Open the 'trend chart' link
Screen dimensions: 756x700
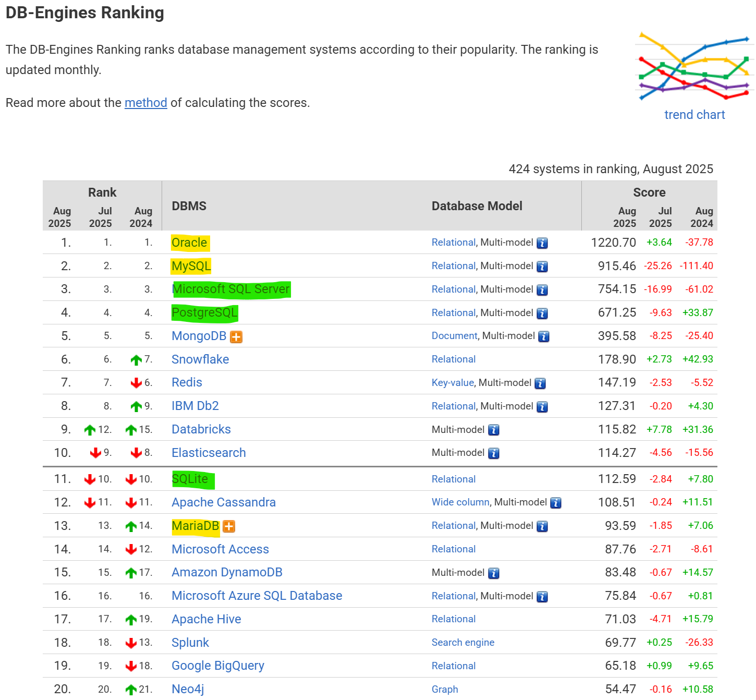tap(694, 115)
